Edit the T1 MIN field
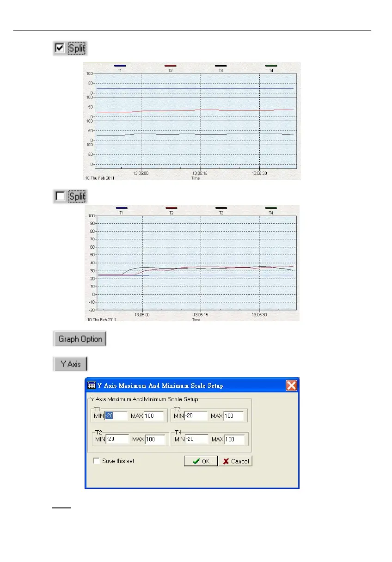The image size is (392, 562). pos(116,416)
